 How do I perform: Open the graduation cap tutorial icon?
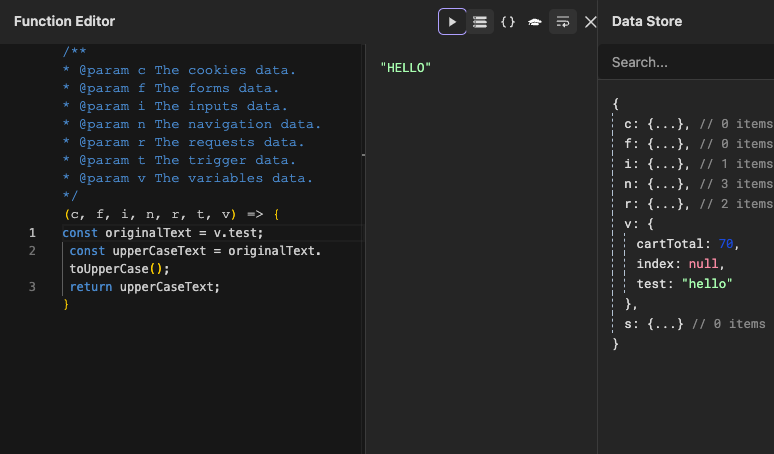pos(535,22)
